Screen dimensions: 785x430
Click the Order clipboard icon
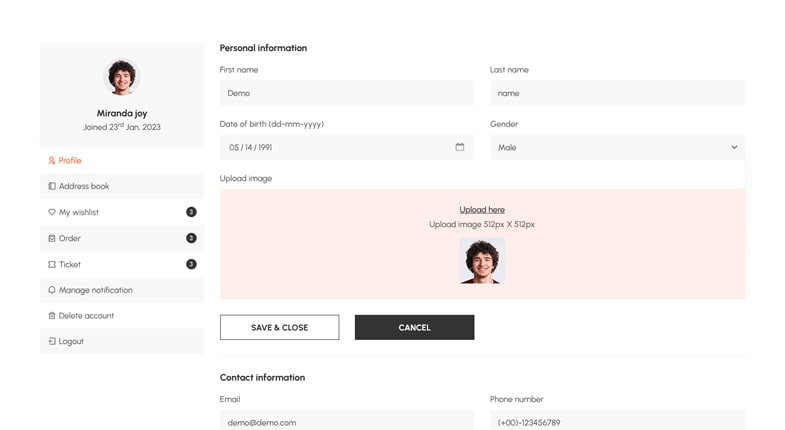(x=52, y=238)
